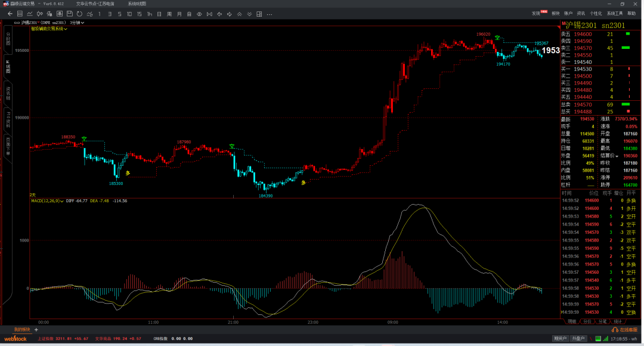Screen dimensions: 644x346
Task: Open the 帮助 menu
Action: pos(631,14)
